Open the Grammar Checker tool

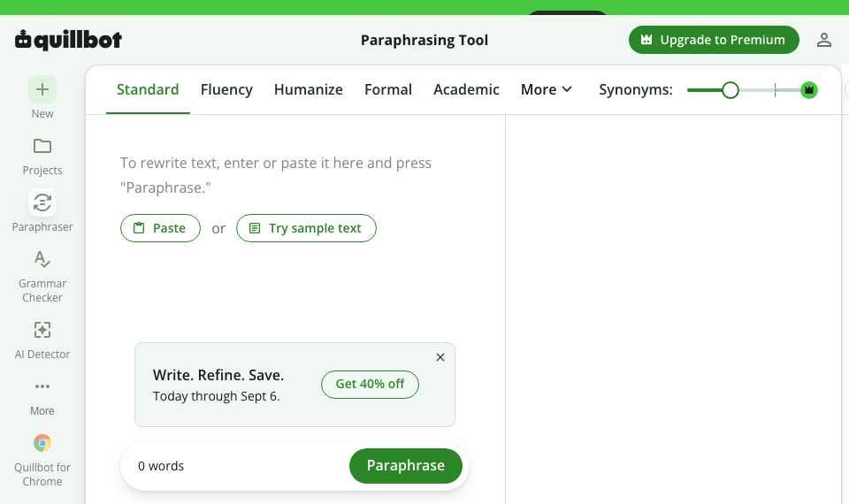[x=42, y=276]
